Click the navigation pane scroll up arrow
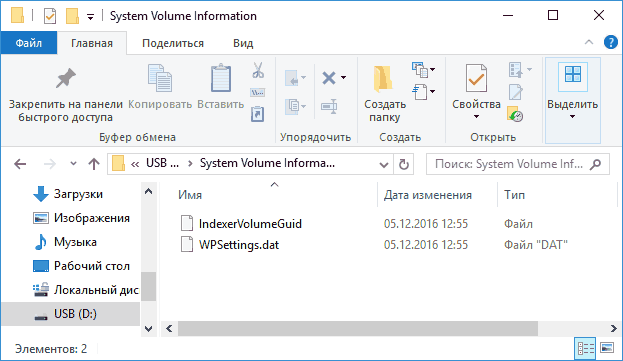623x361 pixels. [149, 191]
